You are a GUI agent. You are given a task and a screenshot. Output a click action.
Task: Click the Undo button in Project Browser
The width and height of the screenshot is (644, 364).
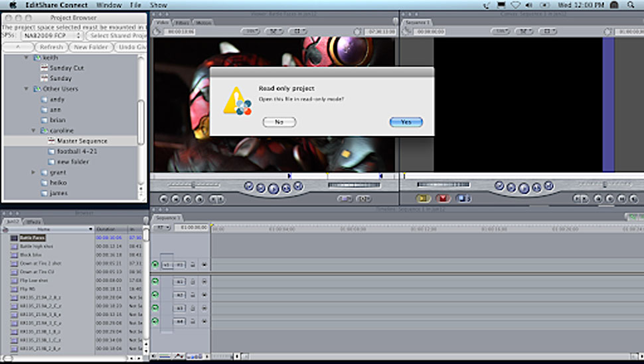131,47
